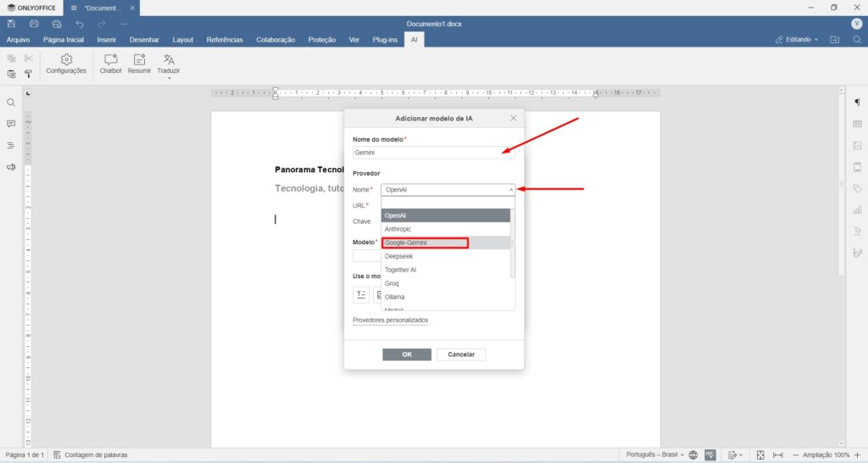868x463 pixels.
Task: Click the Resumir summarize tool
Action: [x=139, y=64]
